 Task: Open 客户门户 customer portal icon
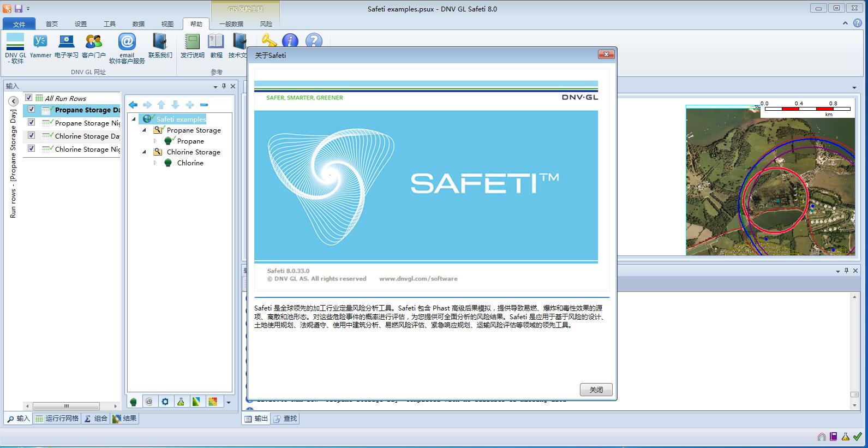pyautogui.click(x=94, y=41)
